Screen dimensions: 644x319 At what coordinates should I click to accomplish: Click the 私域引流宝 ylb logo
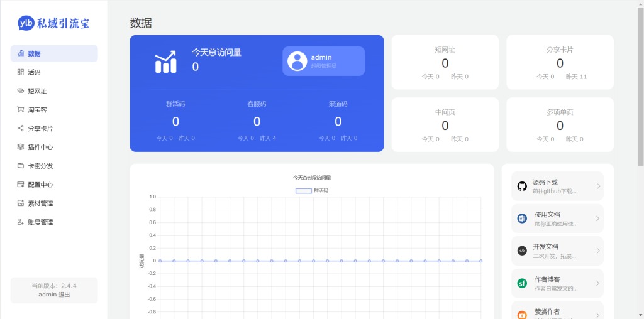(53, 23)
